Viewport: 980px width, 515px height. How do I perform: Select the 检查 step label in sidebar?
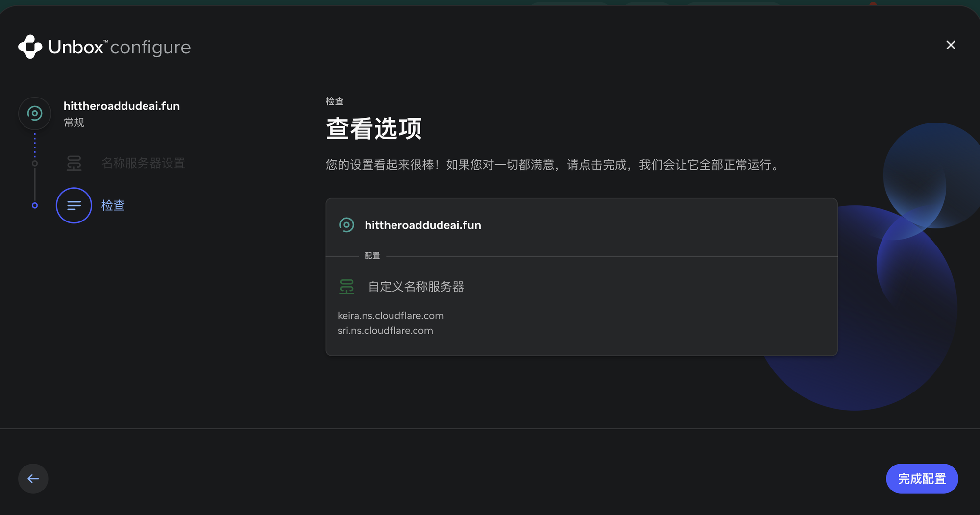point(113,205)
